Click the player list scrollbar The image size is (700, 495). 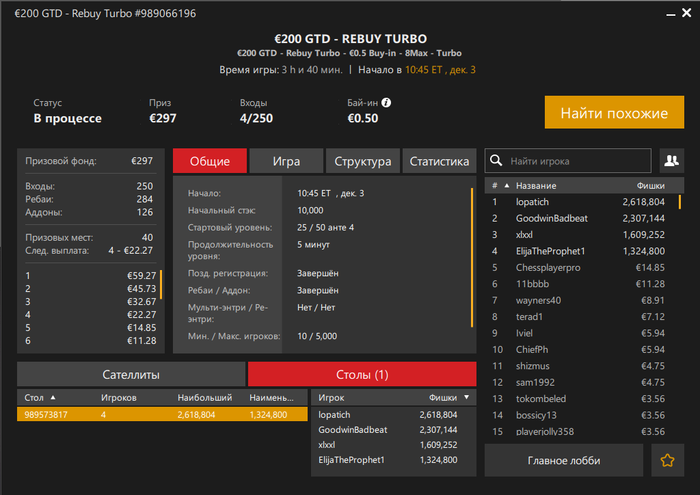(680, 202)
